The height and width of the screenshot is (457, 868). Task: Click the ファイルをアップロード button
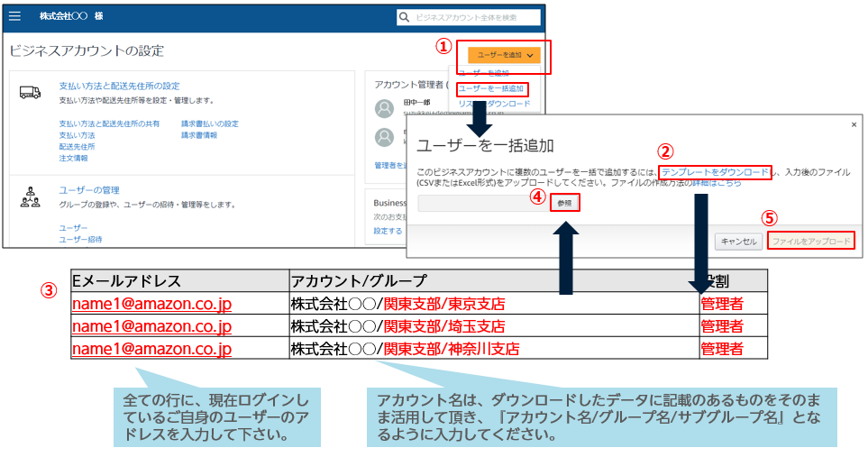click(x=811, y=242)
